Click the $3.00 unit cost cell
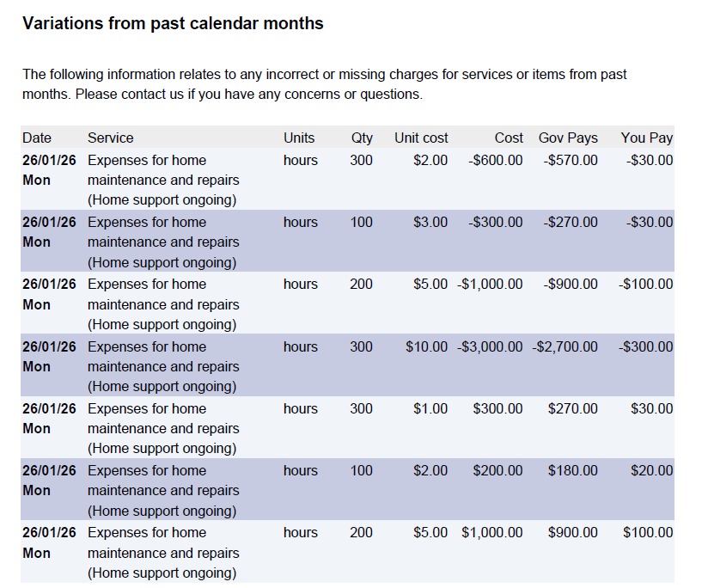702x588 pixels. (x=430, y=222)
